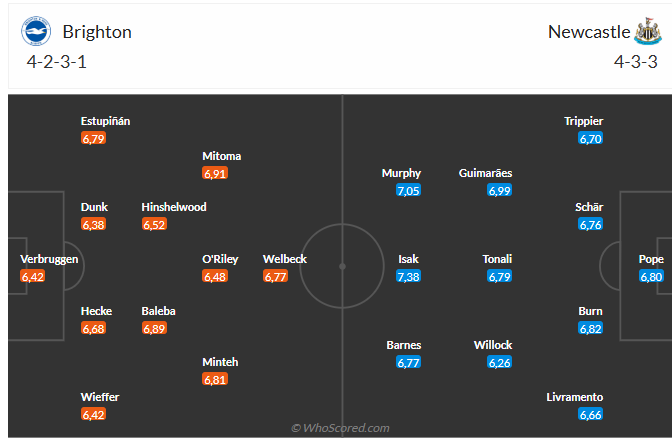Click the Brighton club crest icon
The image size is (672, 438).
click(36, 32)
